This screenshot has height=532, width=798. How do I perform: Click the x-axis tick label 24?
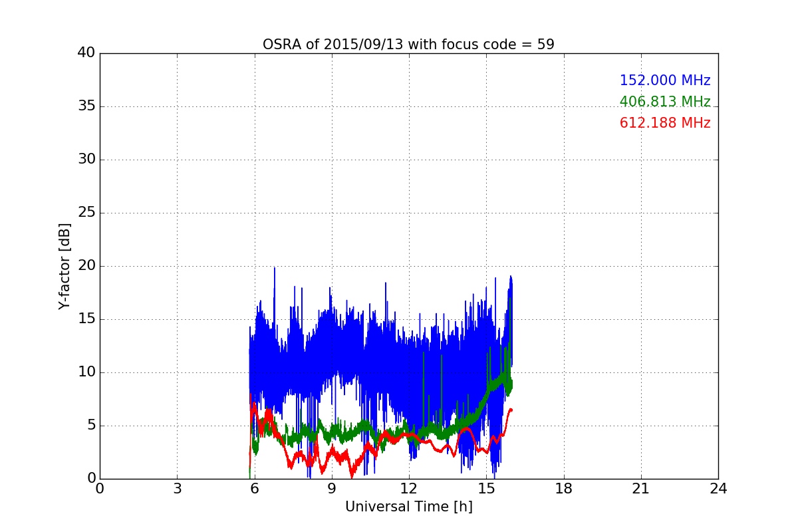point(718,488)
